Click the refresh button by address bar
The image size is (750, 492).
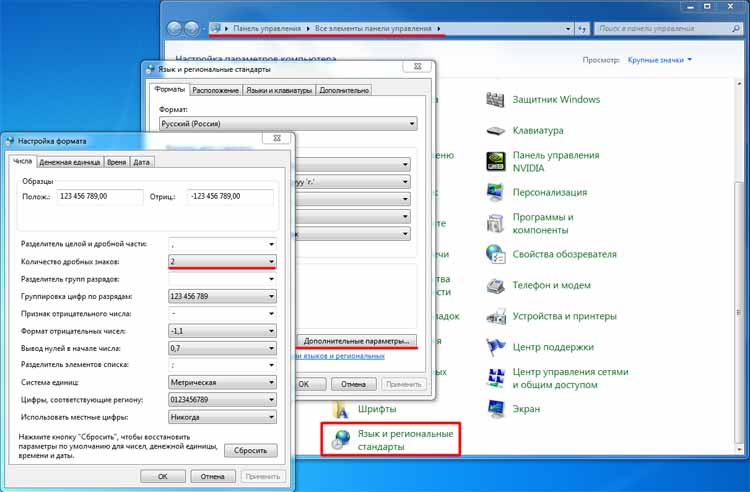582,29
